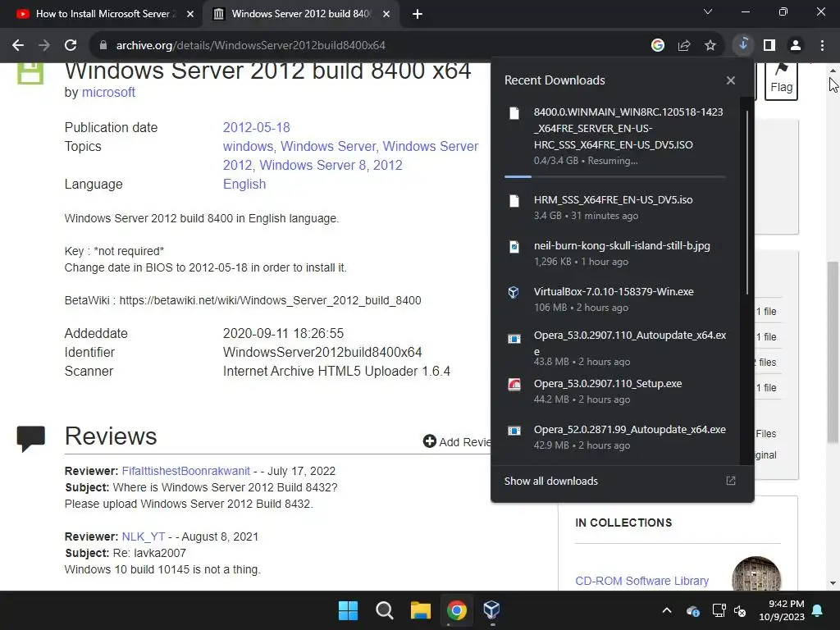Close the archive.org tab

[x=386, y=14]
